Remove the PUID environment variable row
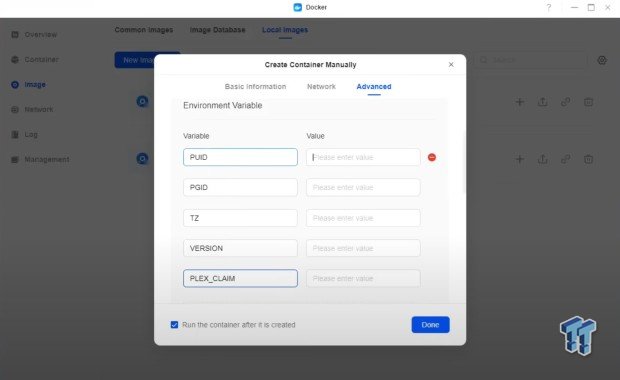This screenshot has width=620, height=380. click(432, 157)
